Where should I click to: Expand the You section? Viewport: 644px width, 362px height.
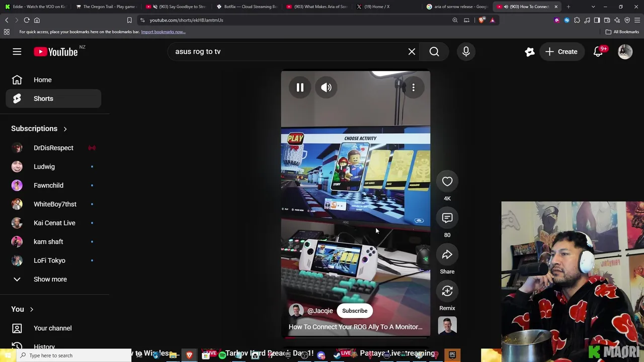click(22, 309)
